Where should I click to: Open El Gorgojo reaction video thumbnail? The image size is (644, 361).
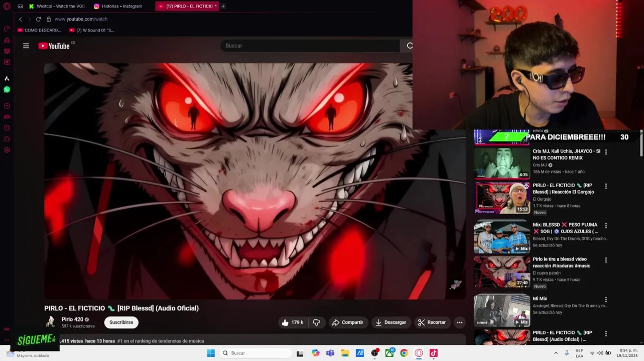click(502, 198)
